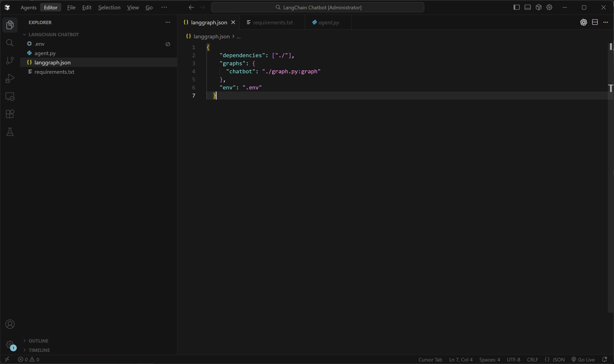Toggle the bottom panel layout icon

point(527,7)
